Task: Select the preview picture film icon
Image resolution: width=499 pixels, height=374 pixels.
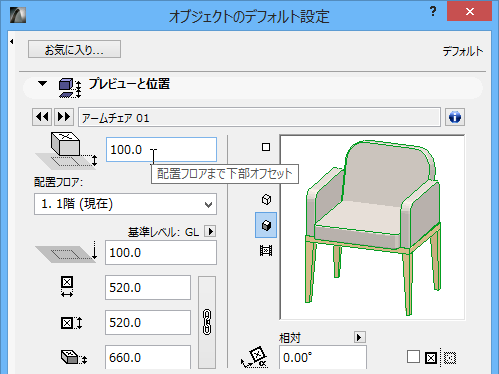Action: click(x=266, y=250)
